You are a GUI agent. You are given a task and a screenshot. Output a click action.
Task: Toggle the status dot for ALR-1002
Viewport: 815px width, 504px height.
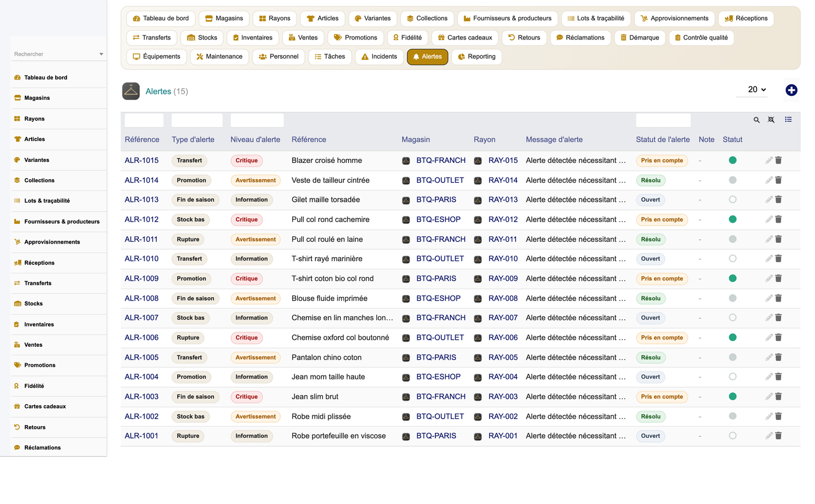[733, 416]
